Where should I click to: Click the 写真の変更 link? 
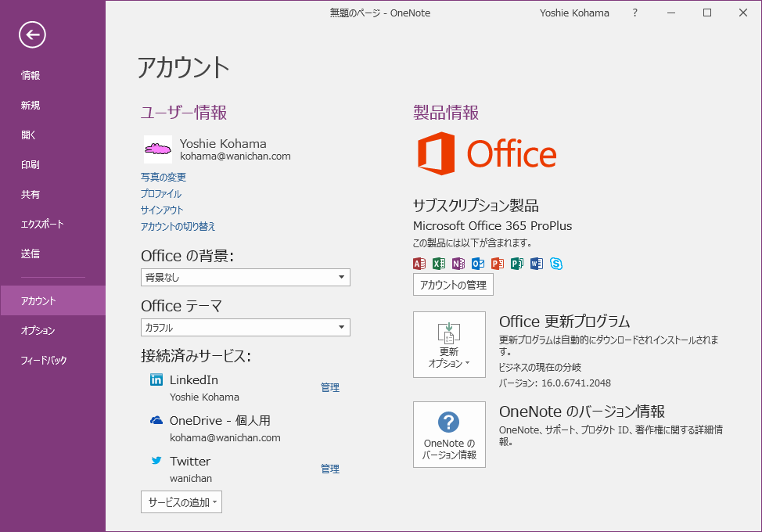(164, 177)
